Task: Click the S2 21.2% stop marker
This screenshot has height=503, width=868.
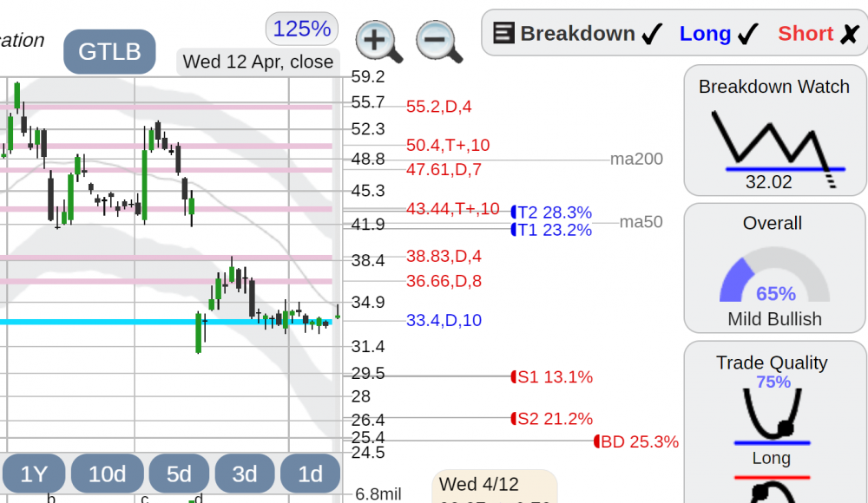Action: point(552,418)
